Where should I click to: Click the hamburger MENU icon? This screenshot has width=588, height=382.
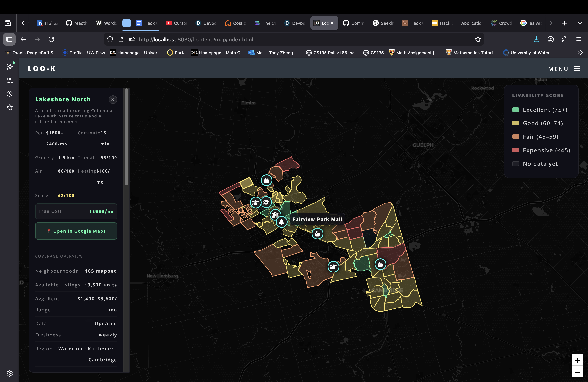[x=577, y=69]
